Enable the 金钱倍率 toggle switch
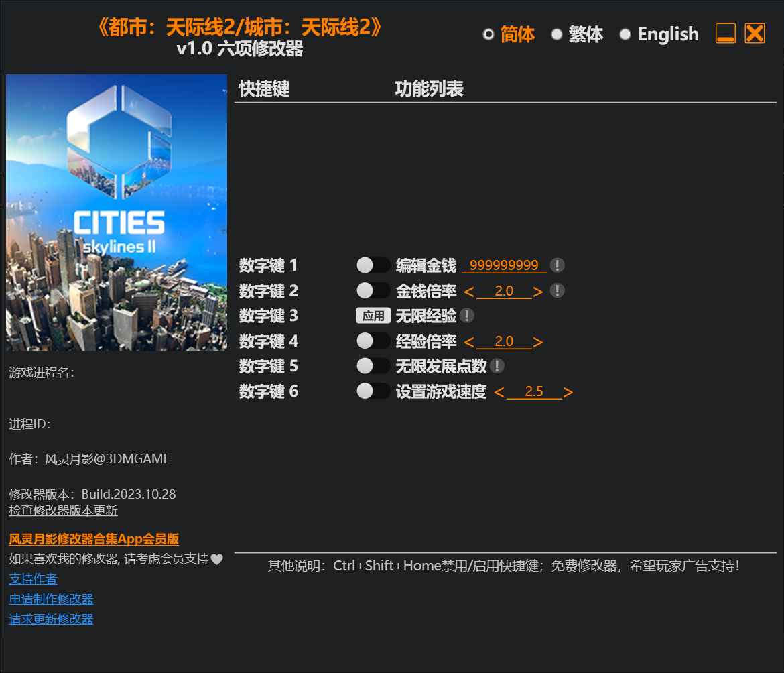 tap(373, 290)
